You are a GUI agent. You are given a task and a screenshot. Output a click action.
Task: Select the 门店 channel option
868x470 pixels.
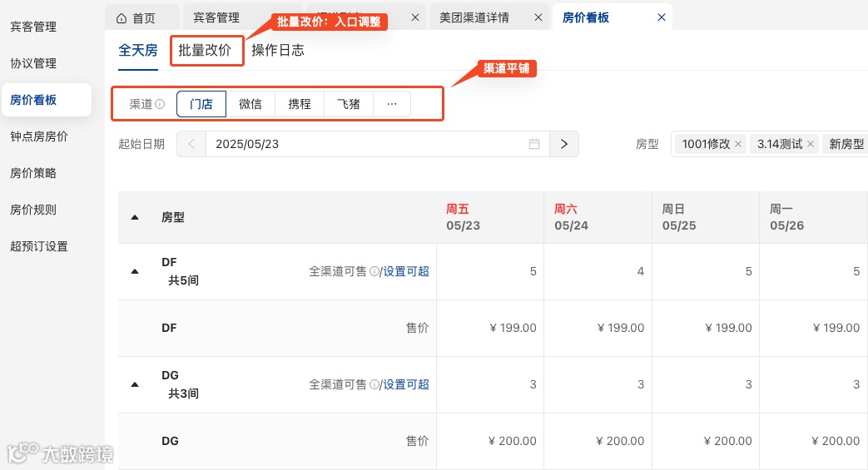(x=201, y=104)
